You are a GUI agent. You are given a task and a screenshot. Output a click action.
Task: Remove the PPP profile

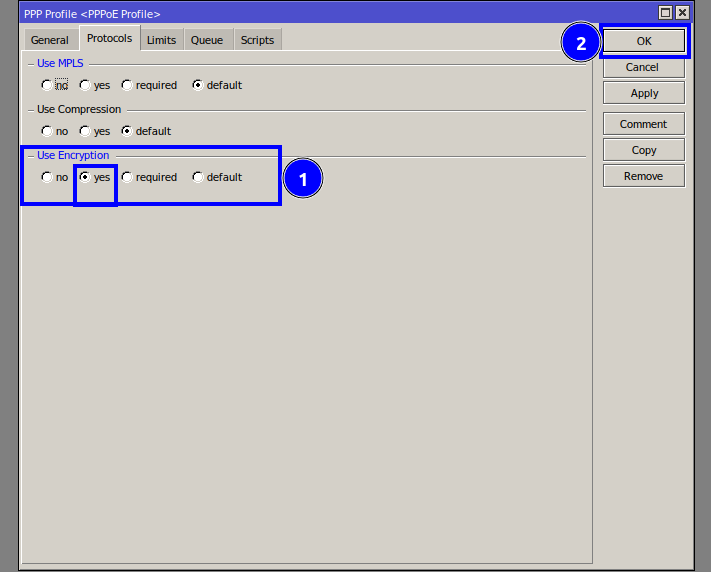[x=643, y=176]
